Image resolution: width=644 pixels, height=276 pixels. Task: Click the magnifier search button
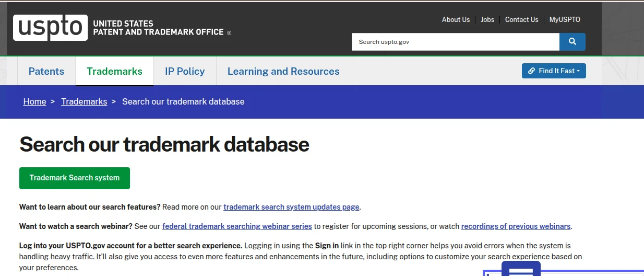click(573, 42)
